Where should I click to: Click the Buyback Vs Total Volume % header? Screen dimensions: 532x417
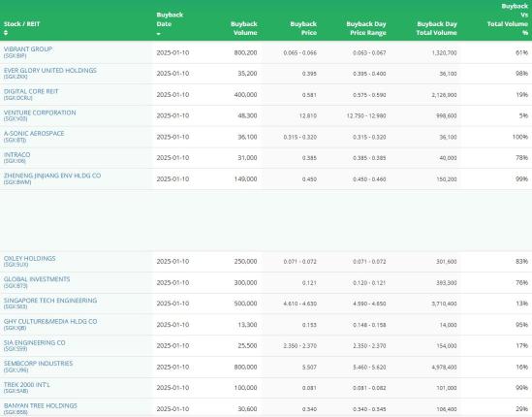[508, 19]
